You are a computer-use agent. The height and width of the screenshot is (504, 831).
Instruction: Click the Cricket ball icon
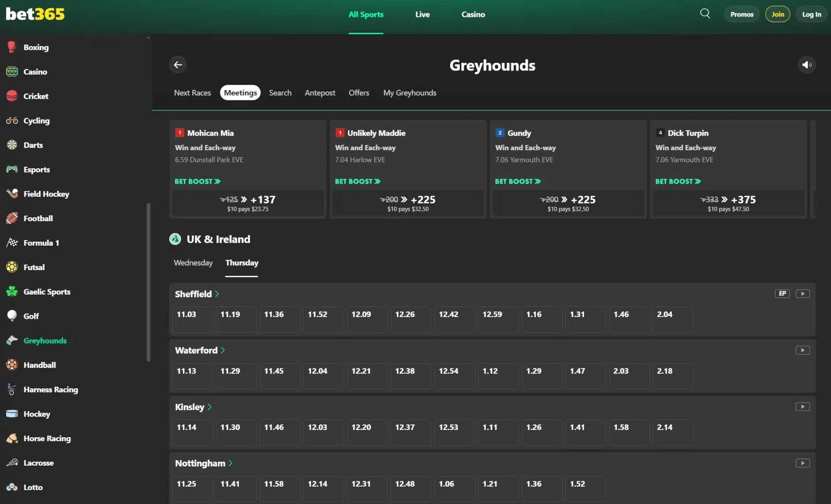pos(12,96)
